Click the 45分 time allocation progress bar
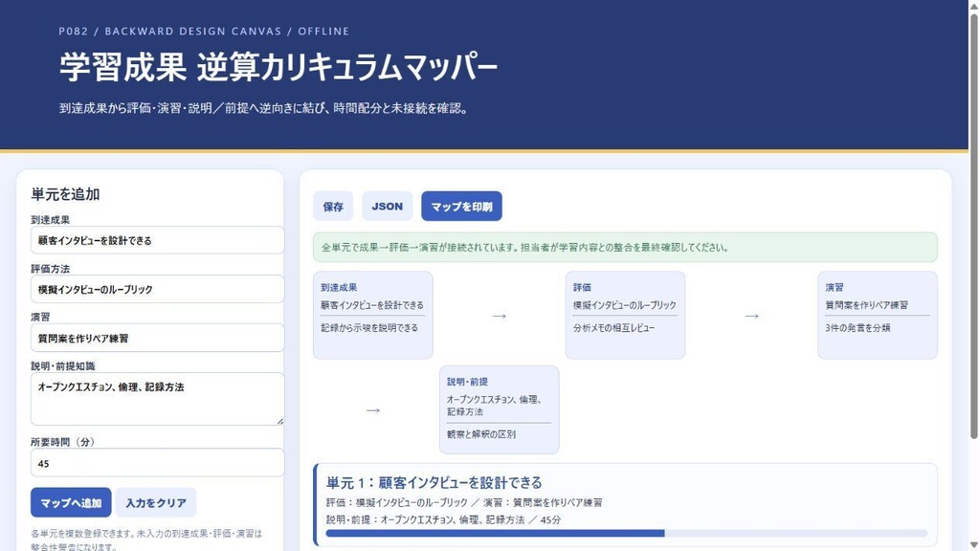Viewport: 980px width, 551px height. tap(626, 534)
